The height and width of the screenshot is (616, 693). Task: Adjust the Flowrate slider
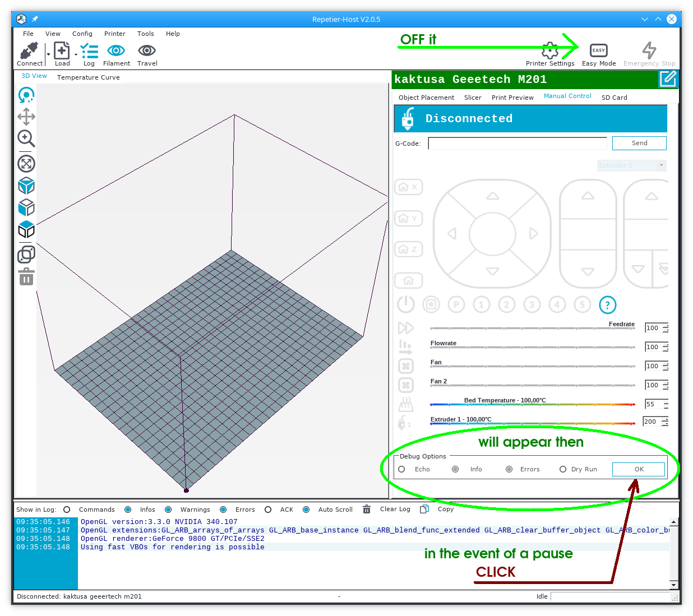tap(533, 347)
